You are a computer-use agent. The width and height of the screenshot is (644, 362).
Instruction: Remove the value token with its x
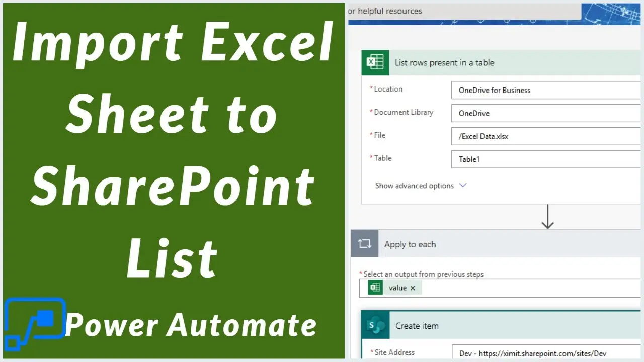pos(413,288)
